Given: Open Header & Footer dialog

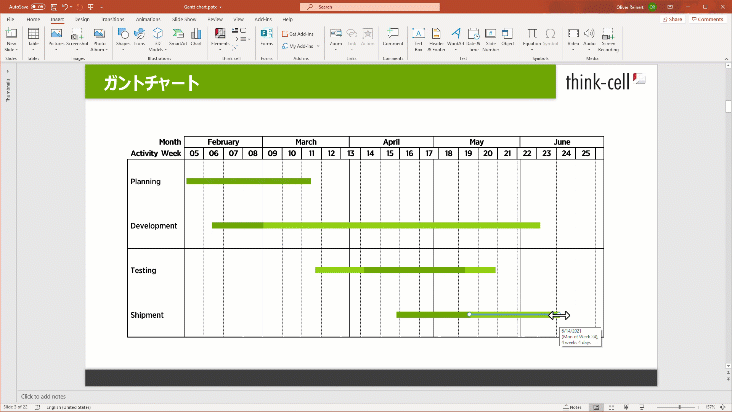Looking at the screenshot, I should (436, 39).
